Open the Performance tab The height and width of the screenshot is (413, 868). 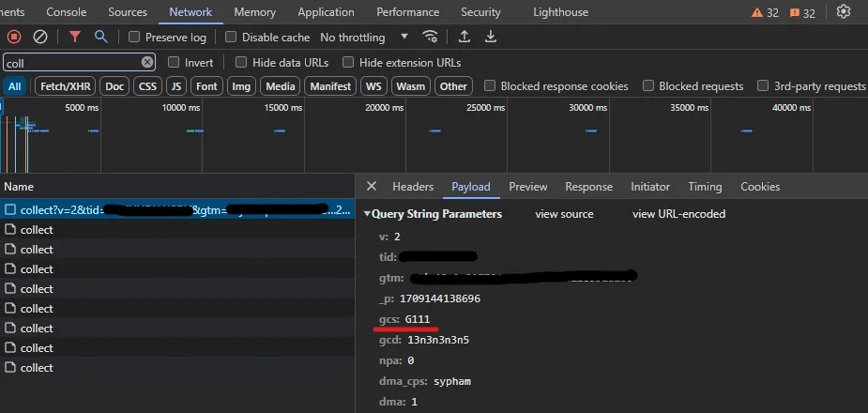click(x=408, y=11)
